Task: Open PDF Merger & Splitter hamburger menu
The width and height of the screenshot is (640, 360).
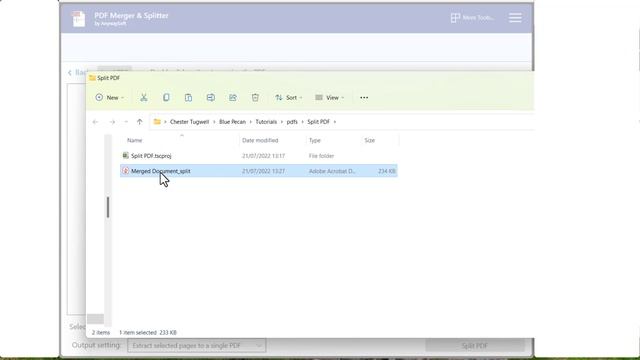Action: [515, 18]
